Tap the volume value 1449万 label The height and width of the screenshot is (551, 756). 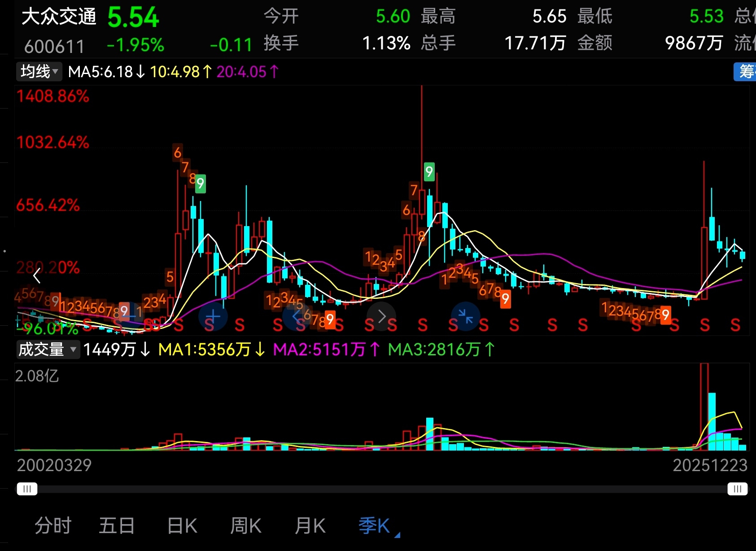117,350
